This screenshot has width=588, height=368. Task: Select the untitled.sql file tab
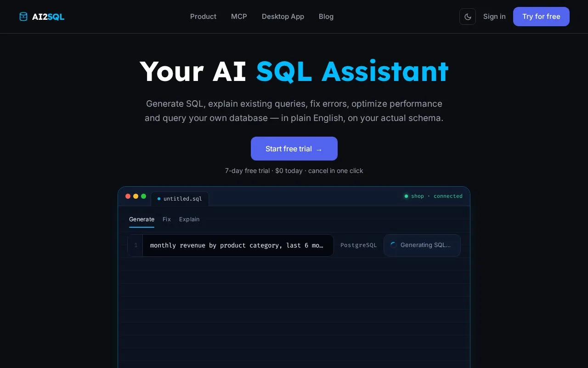[180, 199]
